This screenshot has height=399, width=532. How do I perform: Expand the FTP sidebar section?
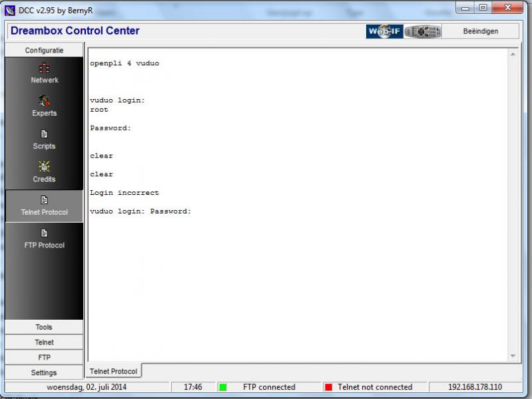[44, 358]
